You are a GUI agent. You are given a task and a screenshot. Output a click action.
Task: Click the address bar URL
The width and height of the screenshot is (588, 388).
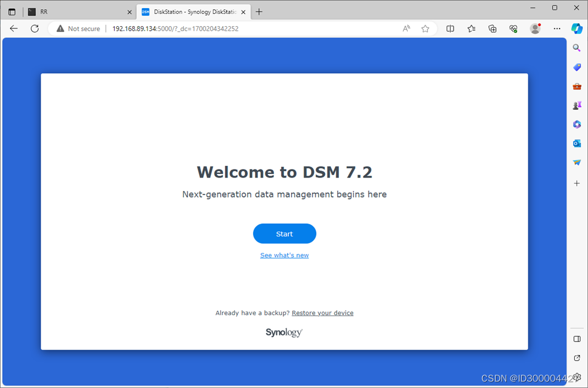point(175,28)
